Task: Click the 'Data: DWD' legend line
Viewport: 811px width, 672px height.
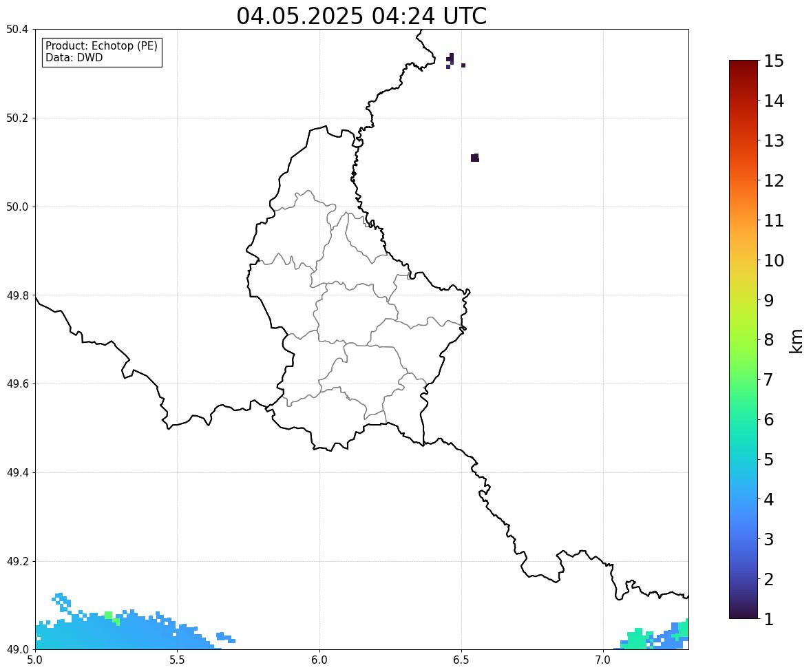Action: (74, 57)
